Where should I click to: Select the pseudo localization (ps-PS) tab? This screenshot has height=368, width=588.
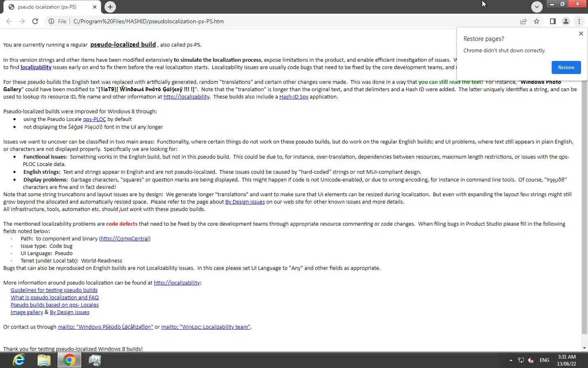pos(52,7)
